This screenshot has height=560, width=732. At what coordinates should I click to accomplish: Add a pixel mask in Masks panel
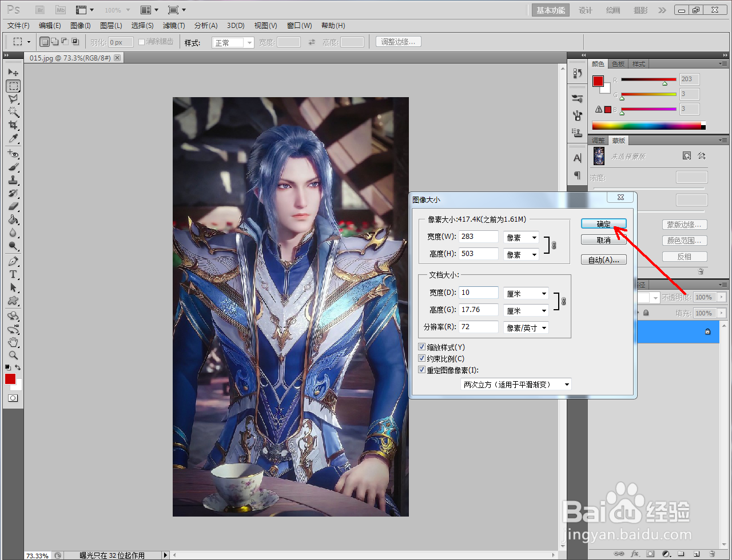click(x=687, y=155)
